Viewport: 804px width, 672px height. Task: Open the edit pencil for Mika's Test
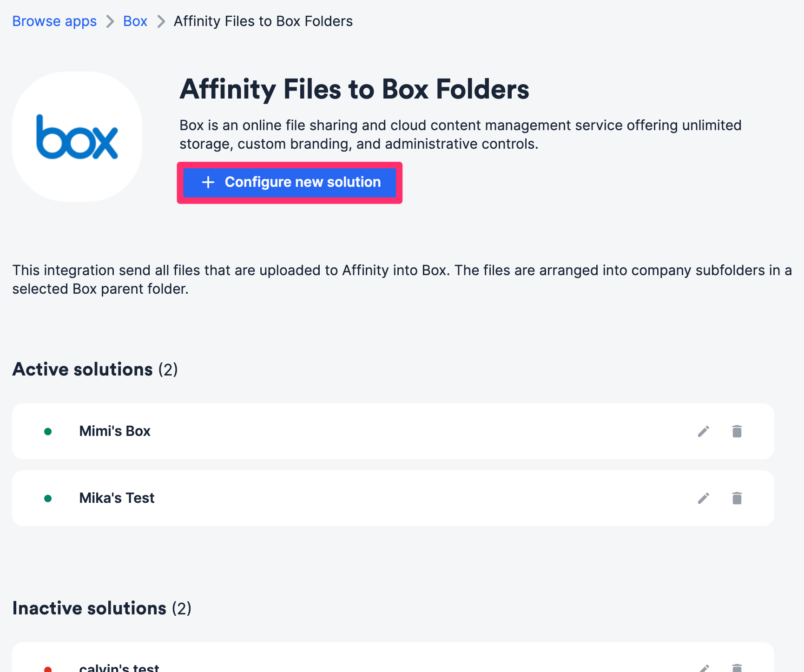click(x=703, y=498)
